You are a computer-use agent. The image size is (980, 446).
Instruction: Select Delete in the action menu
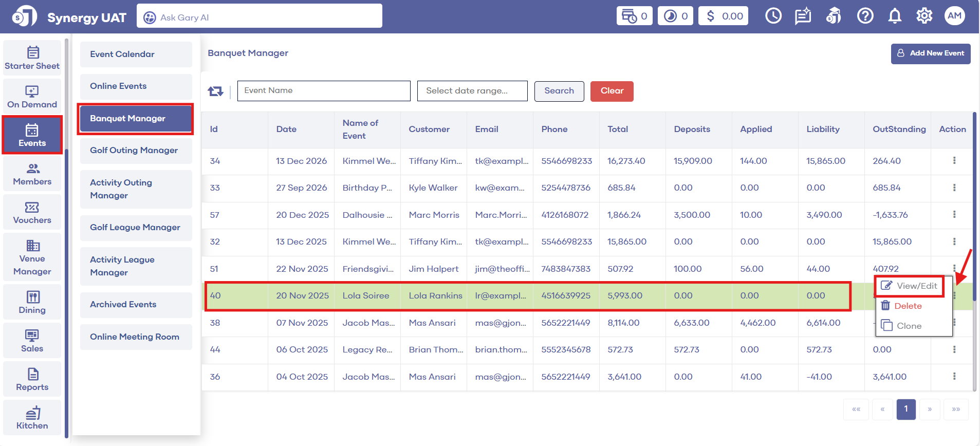pos(908,306)
